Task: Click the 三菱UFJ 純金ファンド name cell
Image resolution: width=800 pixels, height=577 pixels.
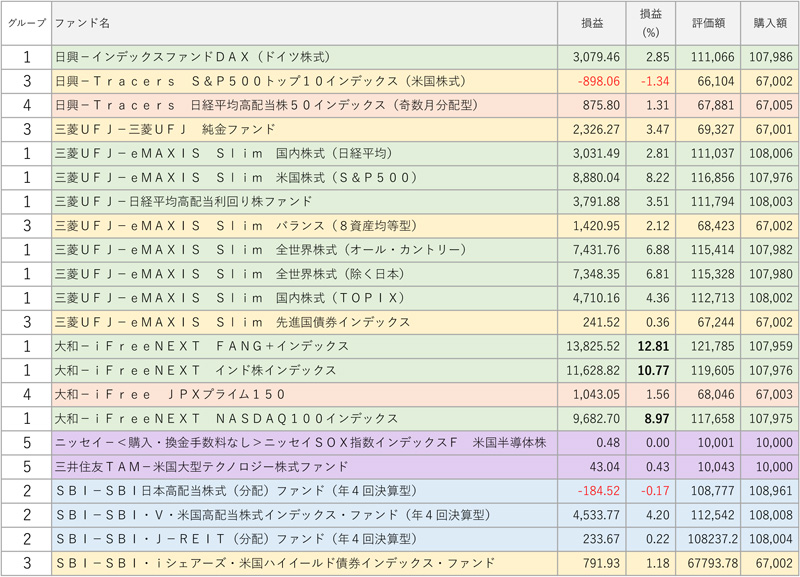Action: pos(305,130)
